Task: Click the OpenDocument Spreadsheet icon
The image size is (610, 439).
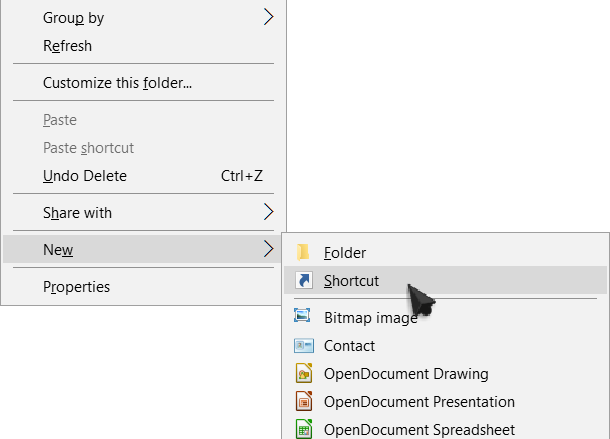Action: 304,429
